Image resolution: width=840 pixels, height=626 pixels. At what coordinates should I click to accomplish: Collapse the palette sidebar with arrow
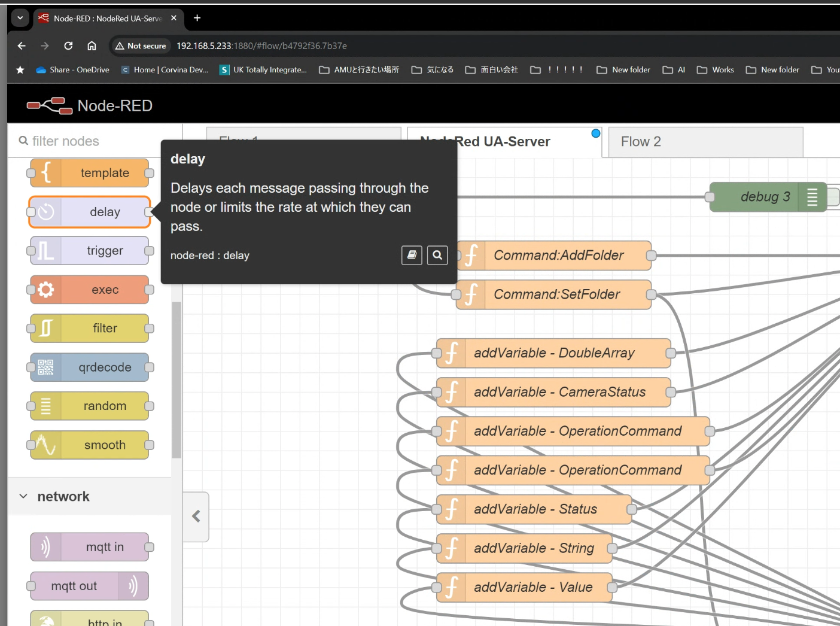coord(196,516)
